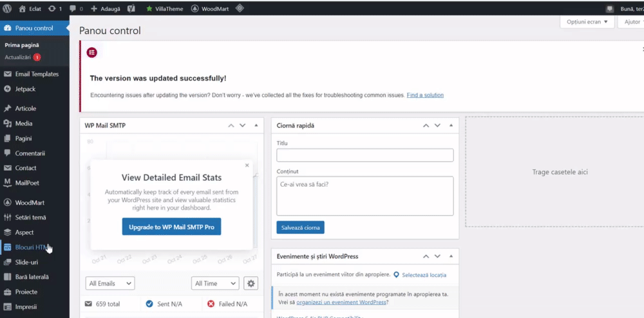Click the 659 total email count
This screenshot has height=318, width=644.
click(x=102, y=304)
